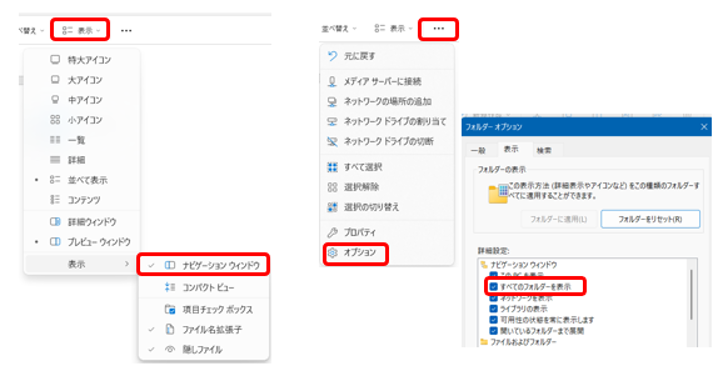The image size is (723, 366).
Task: Switch to the 詳細 details view
Action: pyautogui.click(x=82, y=160)
